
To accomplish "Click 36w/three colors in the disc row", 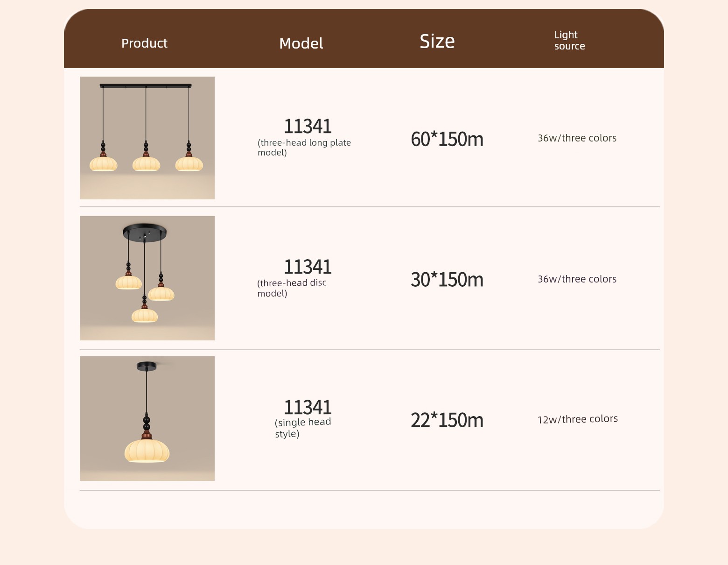I will click(x=577, y=279).
